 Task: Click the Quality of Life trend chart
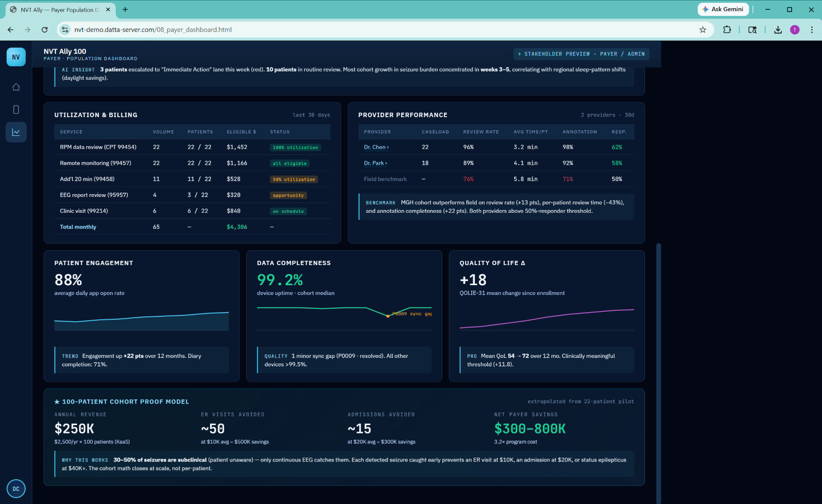click(x=547, y=319)
